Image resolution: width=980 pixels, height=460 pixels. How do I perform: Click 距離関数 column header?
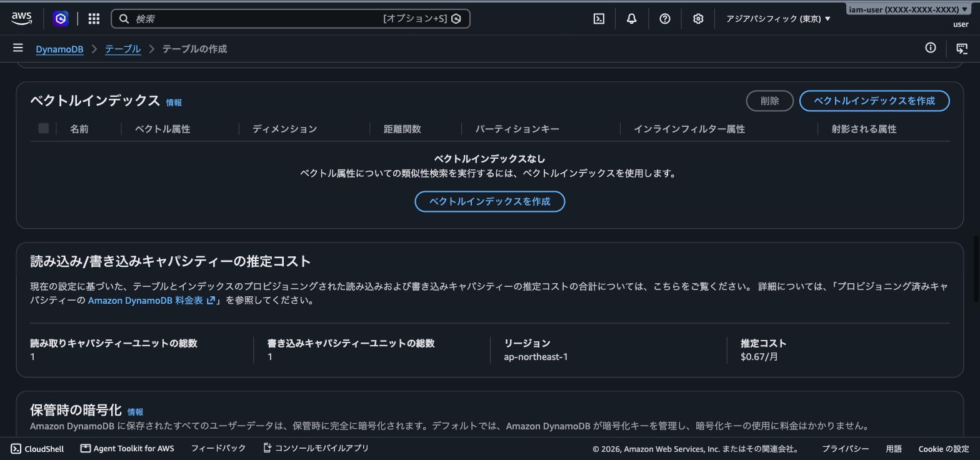tap(402, 129)
